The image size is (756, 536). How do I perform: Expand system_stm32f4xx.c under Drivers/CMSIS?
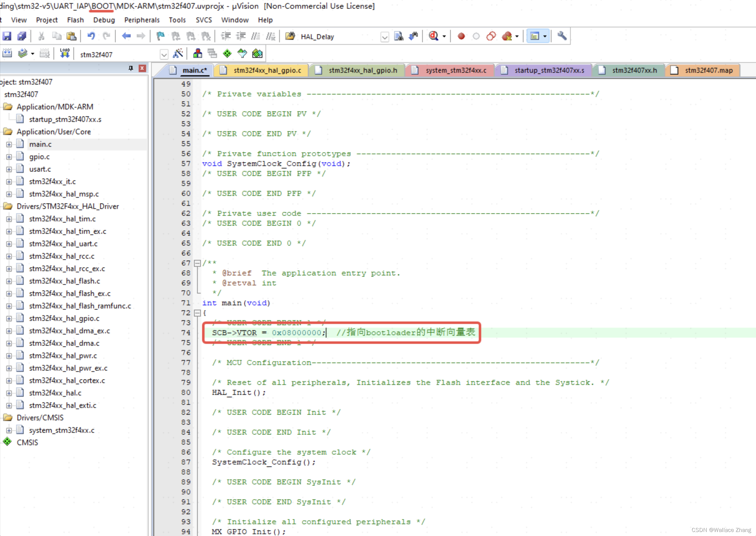(9, 430)
